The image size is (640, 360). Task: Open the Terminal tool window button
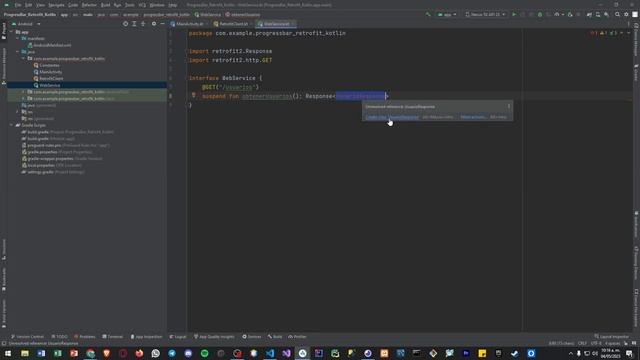(x=113, y=337)
